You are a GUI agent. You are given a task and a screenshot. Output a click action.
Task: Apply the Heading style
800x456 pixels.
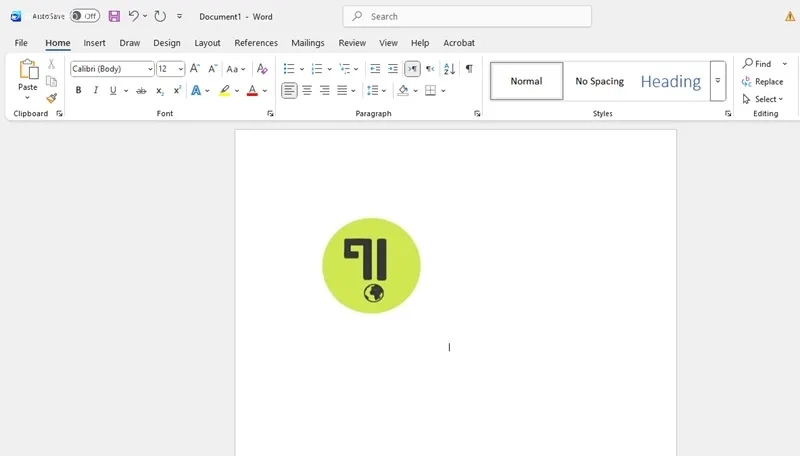point(670,81)
